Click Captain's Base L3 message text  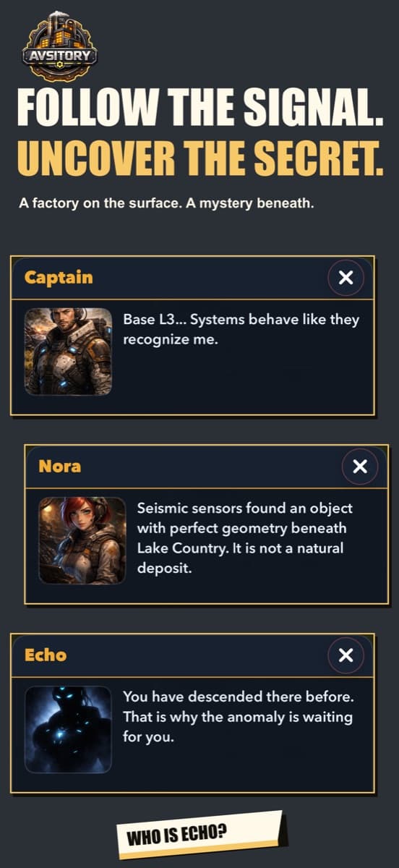(x=241, y=329)
